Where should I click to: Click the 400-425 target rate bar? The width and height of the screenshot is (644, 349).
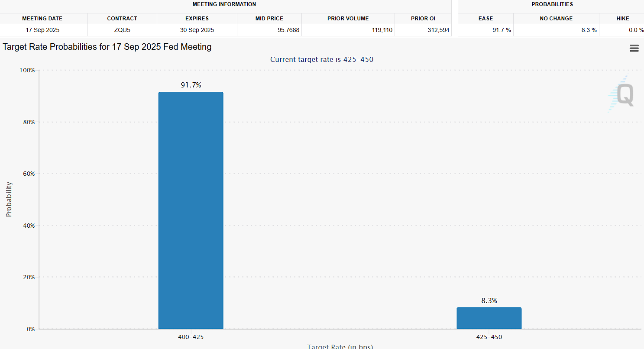pos(191,210)
